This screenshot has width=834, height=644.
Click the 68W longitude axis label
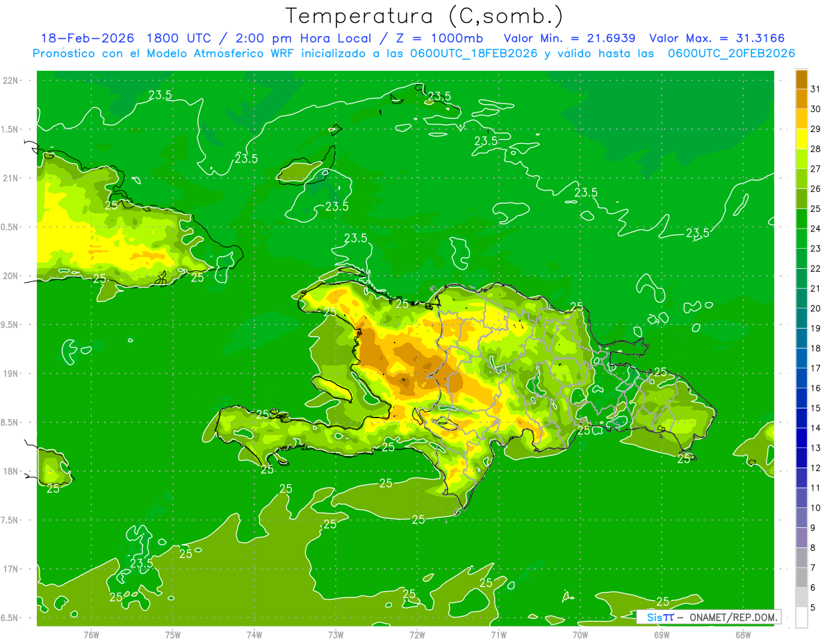(743, 634)
